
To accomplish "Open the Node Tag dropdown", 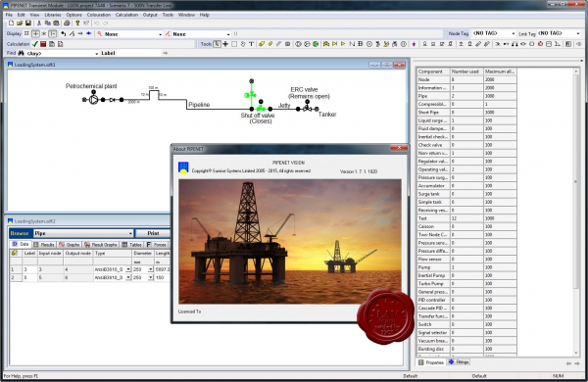I will click(x=513, y=33).
